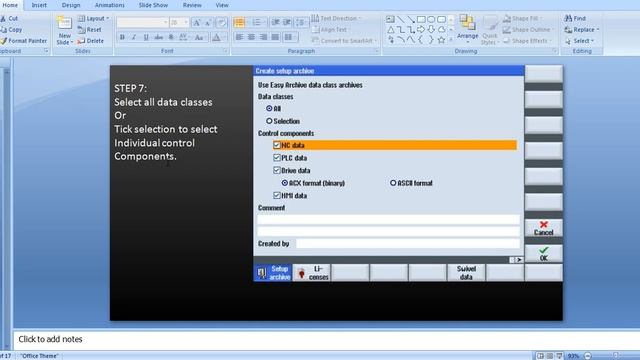Select ASCII format option
Viewport: 640px width, 360px height.
tap(393, 183)
